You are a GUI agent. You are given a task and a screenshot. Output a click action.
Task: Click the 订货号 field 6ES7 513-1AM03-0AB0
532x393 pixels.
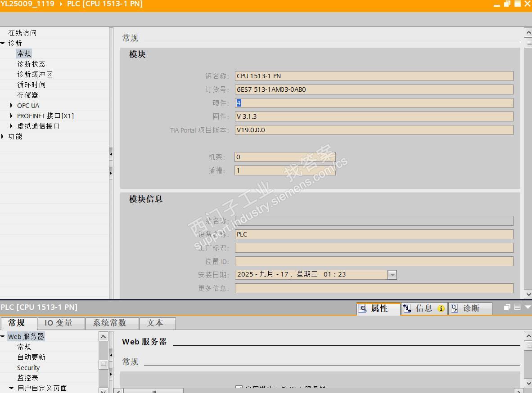pos(374,89)
